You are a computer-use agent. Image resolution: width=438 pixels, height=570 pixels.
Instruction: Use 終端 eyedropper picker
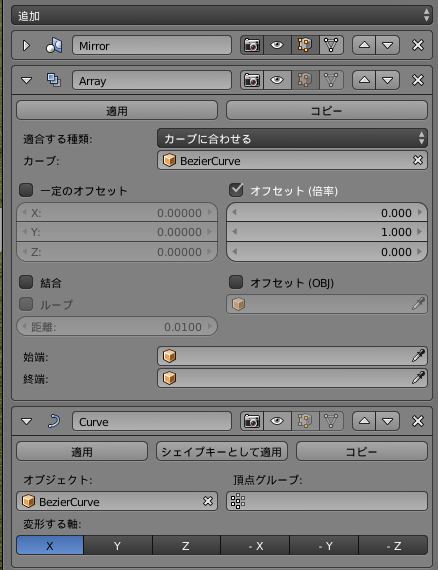pos(418,378)
